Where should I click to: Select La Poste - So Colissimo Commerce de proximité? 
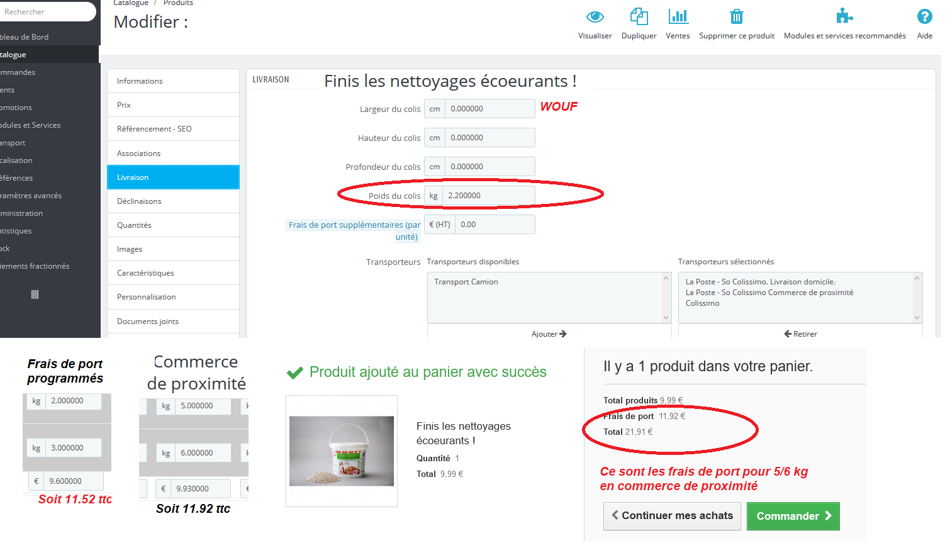769,293
